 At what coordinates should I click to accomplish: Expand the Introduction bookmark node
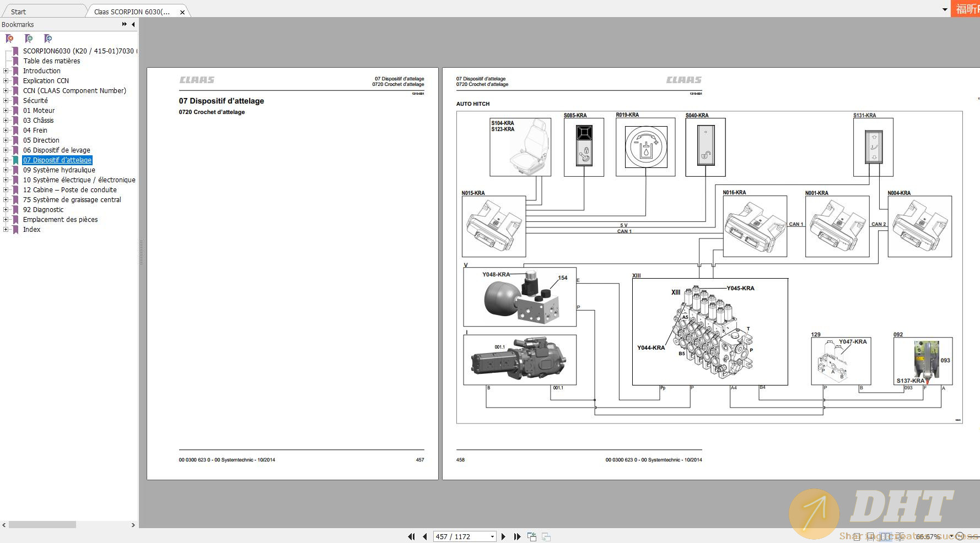pos(6,70)
